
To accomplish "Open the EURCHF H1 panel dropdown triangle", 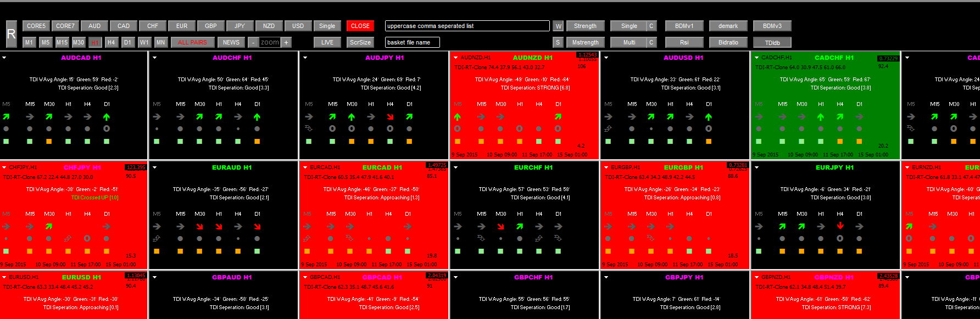I will [x=456, y=167].
